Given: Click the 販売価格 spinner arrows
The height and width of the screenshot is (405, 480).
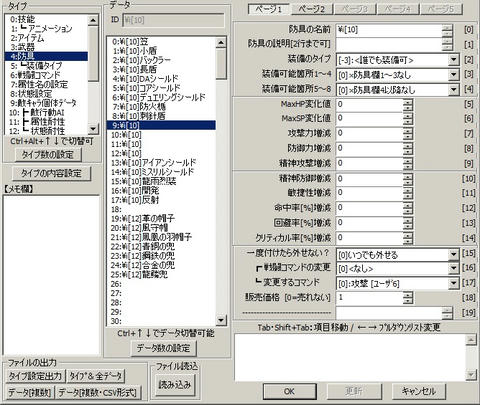Looking at the screenshot, I should pos(407,297).
